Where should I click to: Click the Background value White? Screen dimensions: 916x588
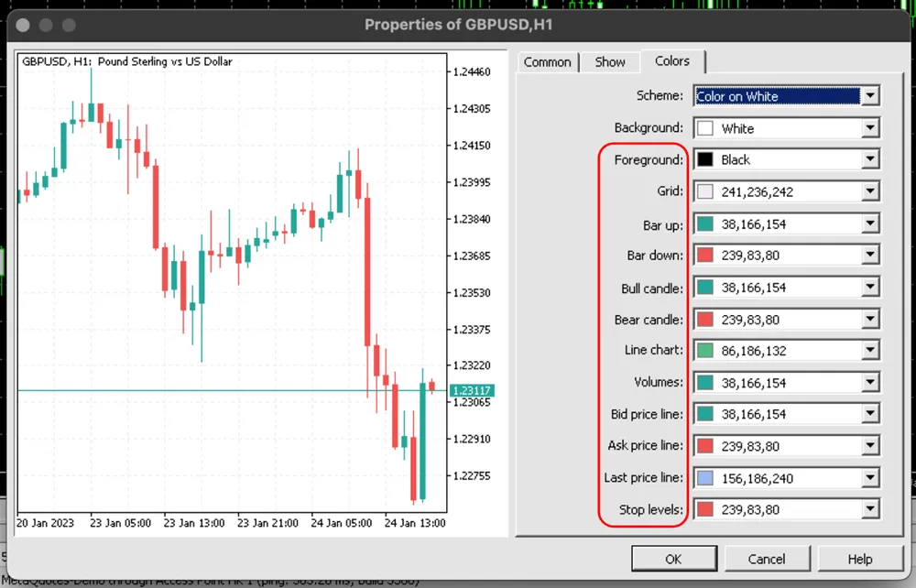(x=737, y=128)
